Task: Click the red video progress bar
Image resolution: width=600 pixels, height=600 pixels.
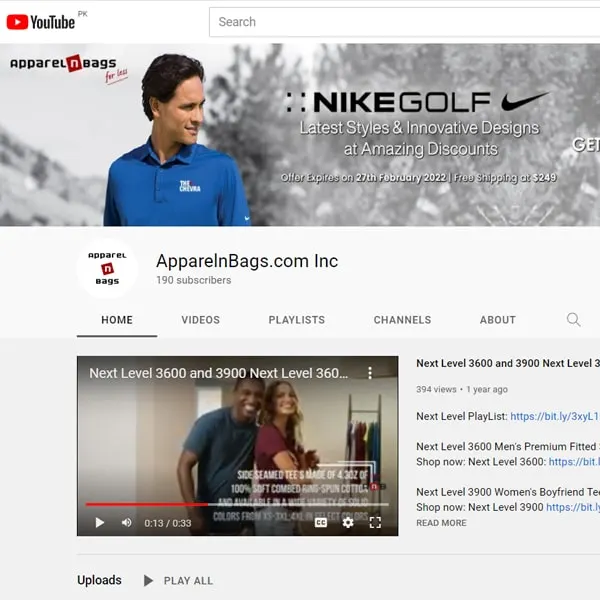Action: [x=237, y=504]
